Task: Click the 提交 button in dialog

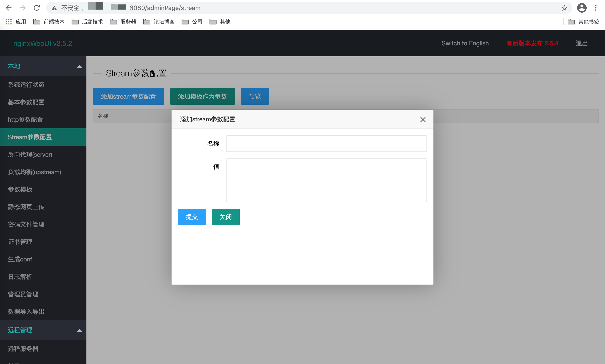Action: click(192, 216)
